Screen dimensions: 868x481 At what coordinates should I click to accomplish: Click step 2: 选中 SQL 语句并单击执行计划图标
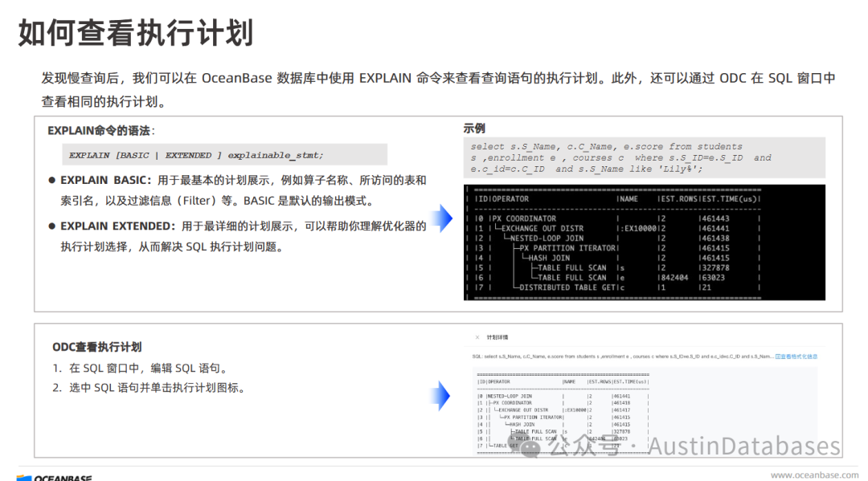click(x=158, y=388)
